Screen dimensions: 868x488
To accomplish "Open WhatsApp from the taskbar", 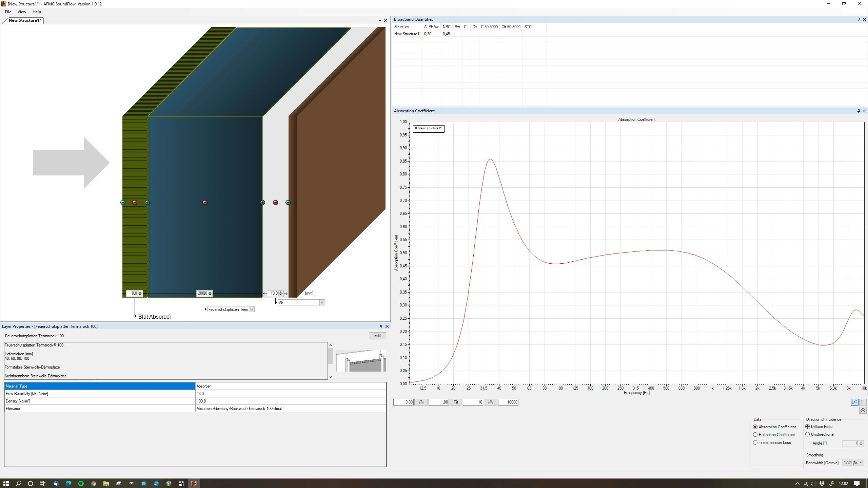I will [x=144, y=484].
